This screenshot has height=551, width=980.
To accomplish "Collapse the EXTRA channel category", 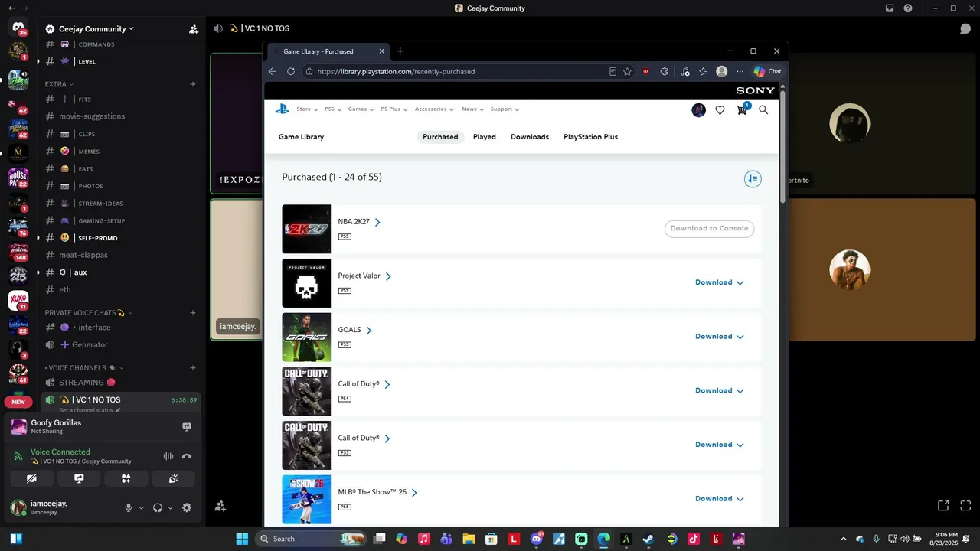I will (x=59, y=84).
